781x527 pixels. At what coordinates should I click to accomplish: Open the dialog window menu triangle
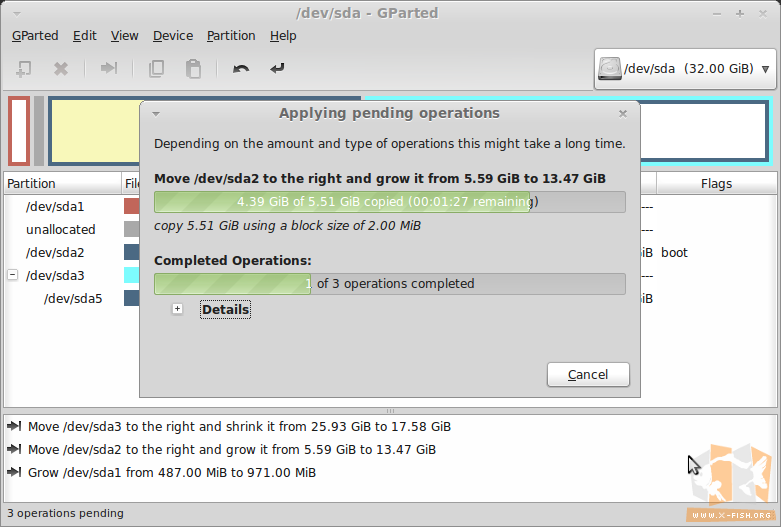[156, 114]
